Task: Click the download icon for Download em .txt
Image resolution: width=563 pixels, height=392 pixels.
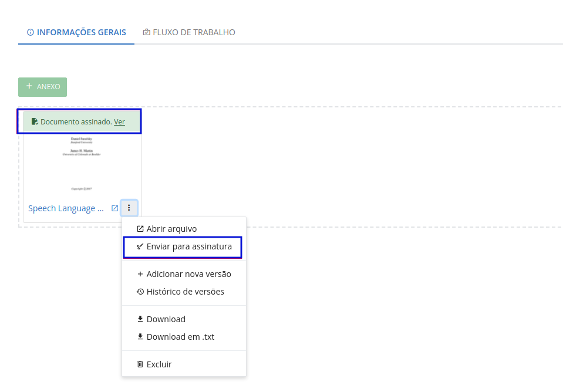Action: pyautogui.click(x=140, y=337)
